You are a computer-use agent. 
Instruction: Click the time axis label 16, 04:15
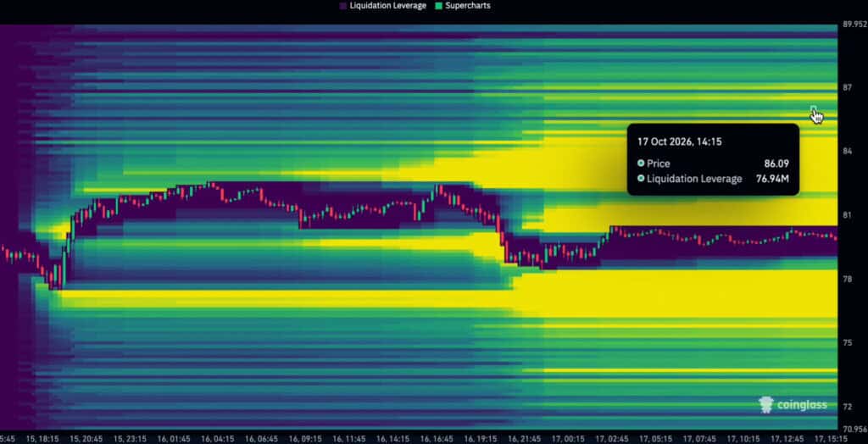pos(218,438)
